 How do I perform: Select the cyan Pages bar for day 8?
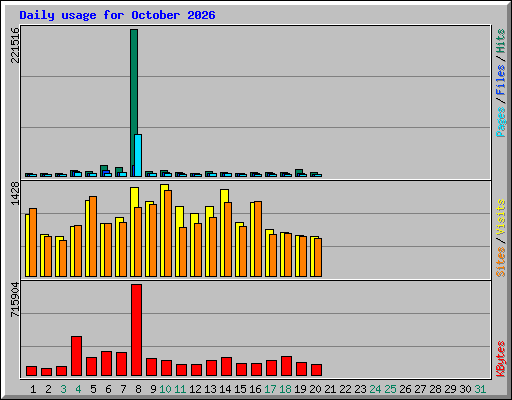point(138,155)
